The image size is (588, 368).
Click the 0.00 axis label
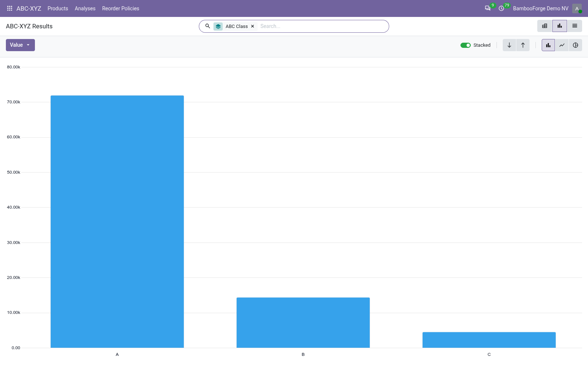16,348
